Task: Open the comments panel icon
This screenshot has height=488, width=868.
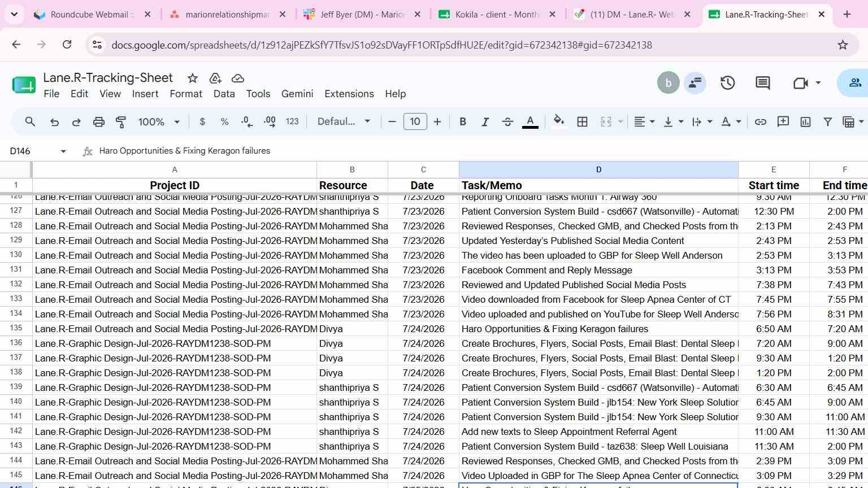Action: (763, 83)
